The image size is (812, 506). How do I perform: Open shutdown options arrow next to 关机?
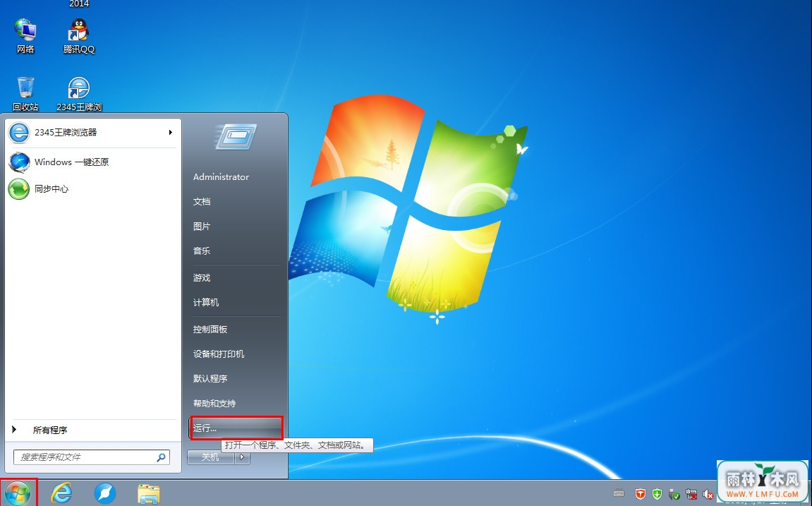tap(242, 457)
